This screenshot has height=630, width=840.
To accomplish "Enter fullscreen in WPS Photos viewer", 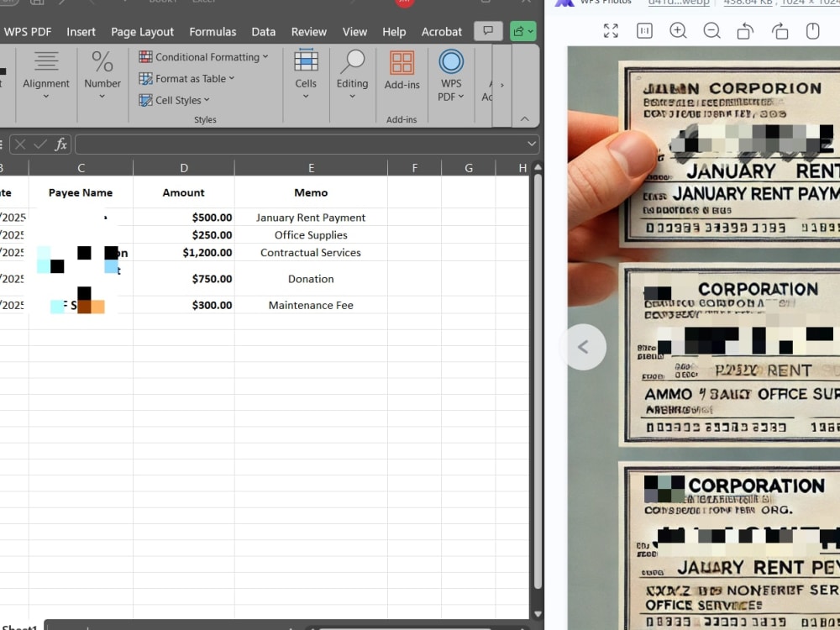I will pyautogui.click(x=611, y=31).
